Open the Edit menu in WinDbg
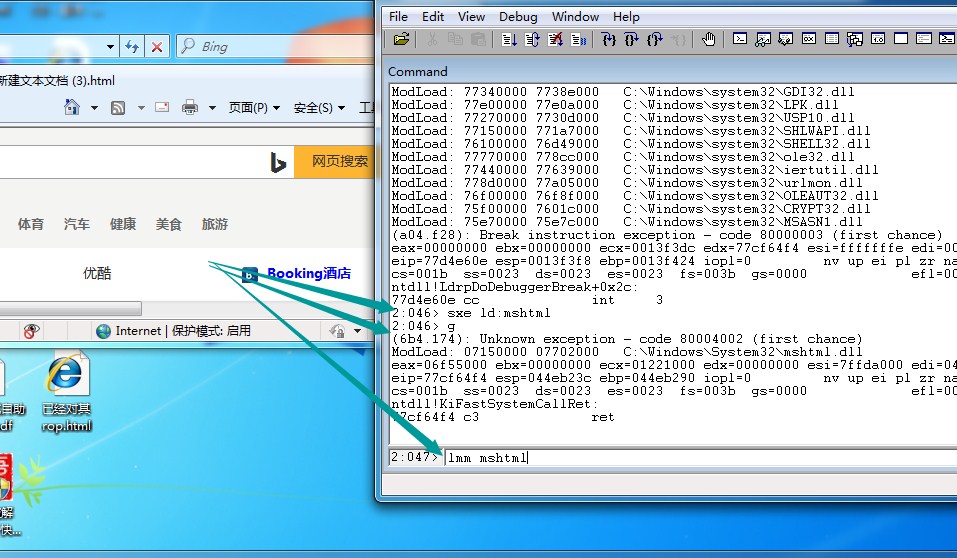Image resolution: width=957 pixels, height=558 pixels. tap(433, 16)
